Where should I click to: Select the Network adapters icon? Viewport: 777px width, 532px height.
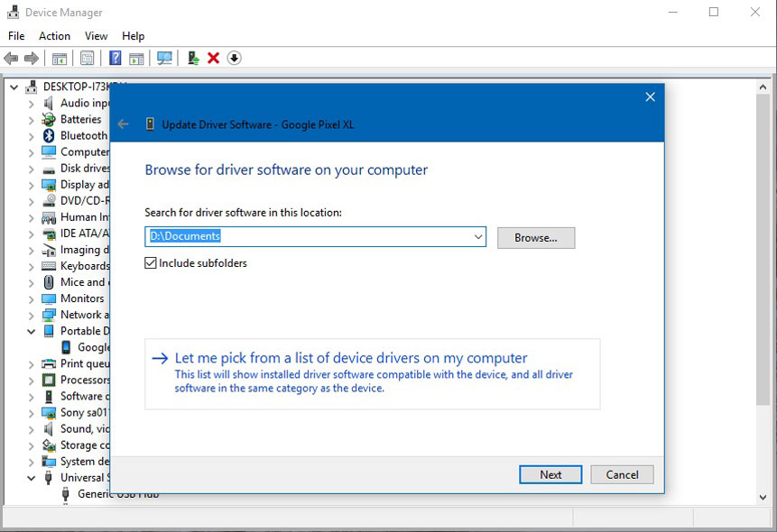tap(49, 315)
